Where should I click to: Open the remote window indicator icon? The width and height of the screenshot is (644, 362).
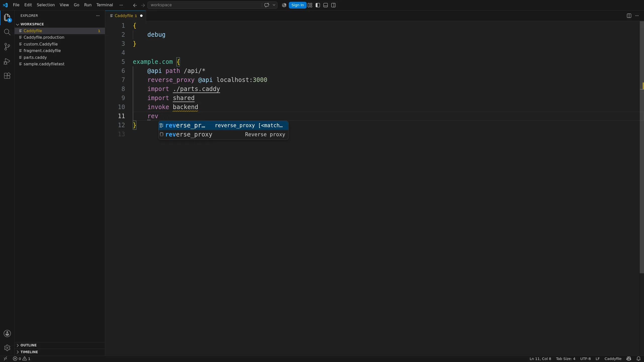pos(5,359)
